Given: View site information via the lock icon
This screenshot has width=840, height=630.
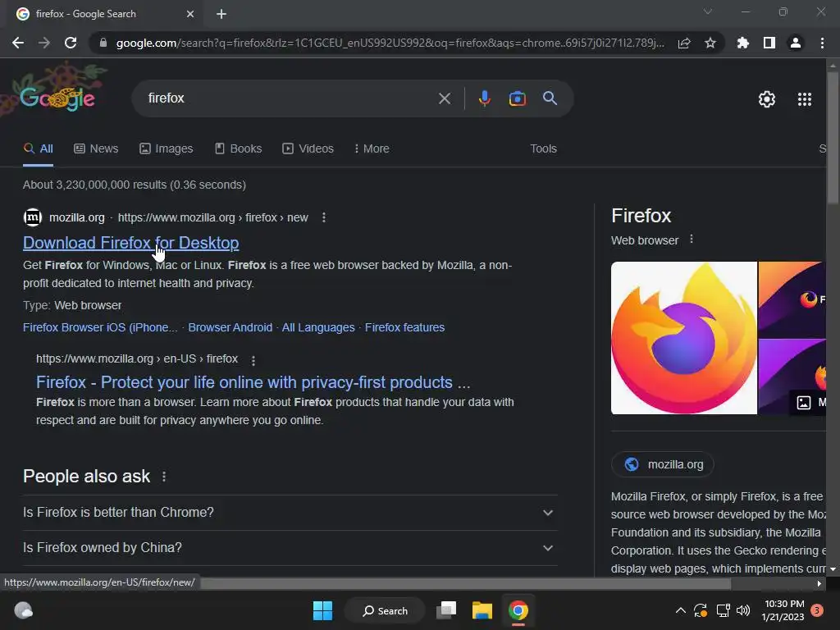Looking at the screenshot, I should pos(103,43).
